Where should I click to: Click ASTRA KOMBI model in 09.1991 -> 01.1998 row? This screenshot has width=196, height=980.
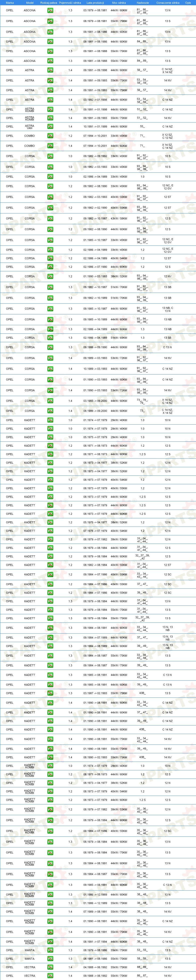tap(30, 109)
